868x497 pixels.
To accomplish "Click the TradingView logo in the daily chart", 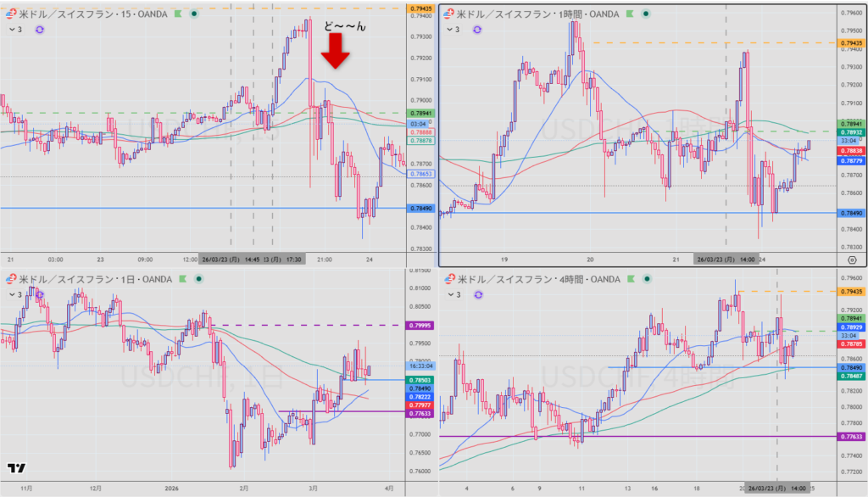I will point(15,468).
